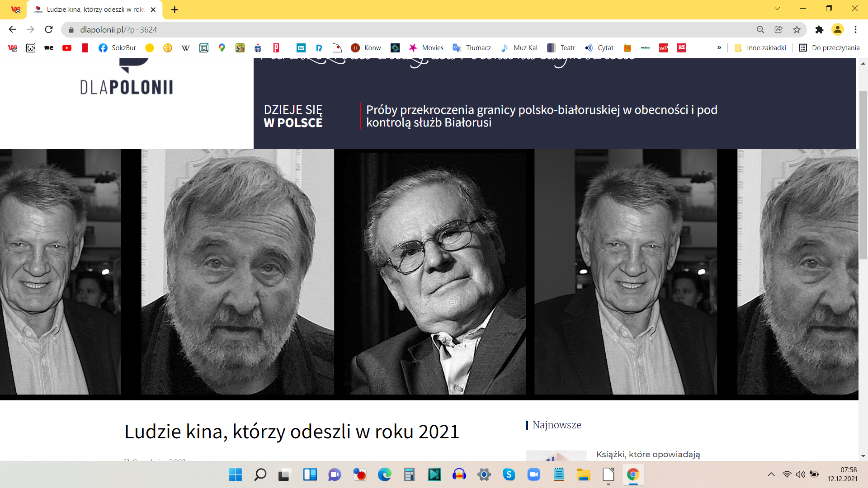Click the zoom magnifier icon in address bar
The image size is (868, 488).
coord(760,29)
